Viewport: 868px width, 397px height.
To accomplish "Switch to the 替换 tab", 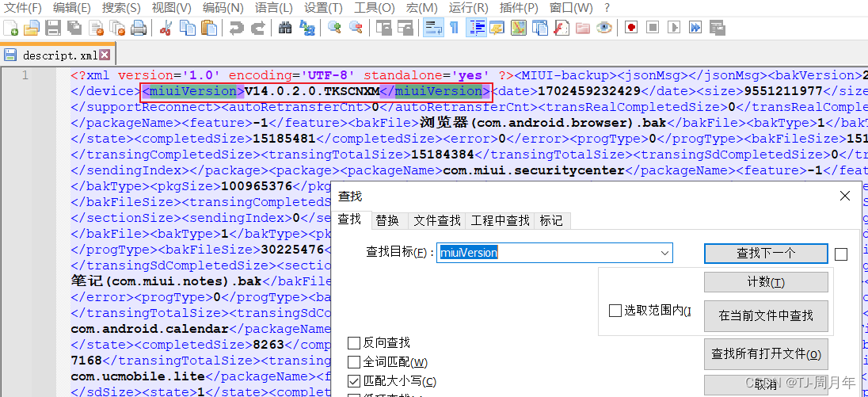I will click(x=387, y=221).
